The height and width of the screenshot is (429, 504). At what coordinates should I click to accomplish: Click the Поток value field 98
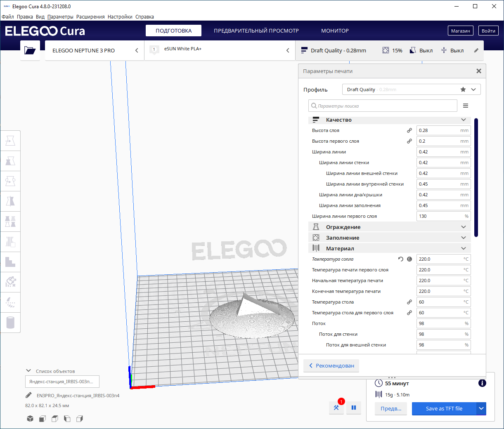click(x=443, y=323)
